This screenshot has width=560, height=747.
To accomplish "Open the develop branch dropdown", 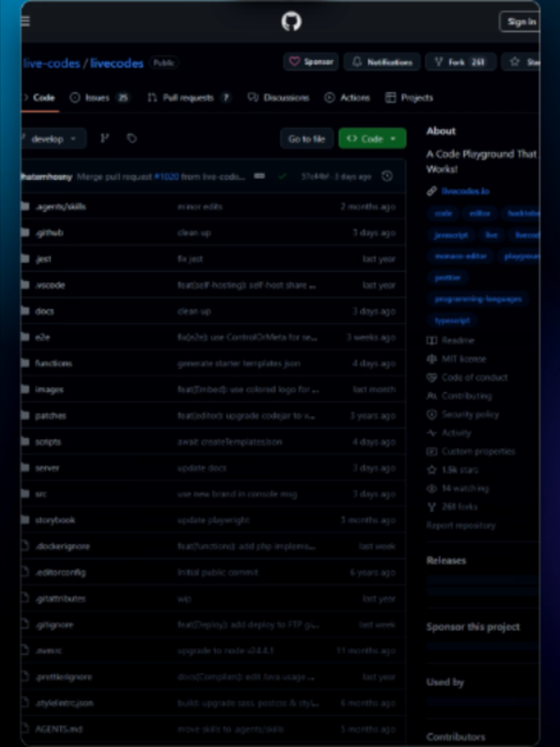I will pos(54,138).
